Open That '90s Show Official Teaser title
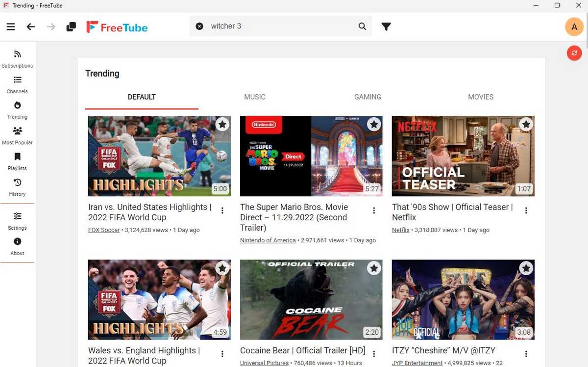The height and width of the screenshot is (367, 588). pyautogui.click(x=452, y=212)
